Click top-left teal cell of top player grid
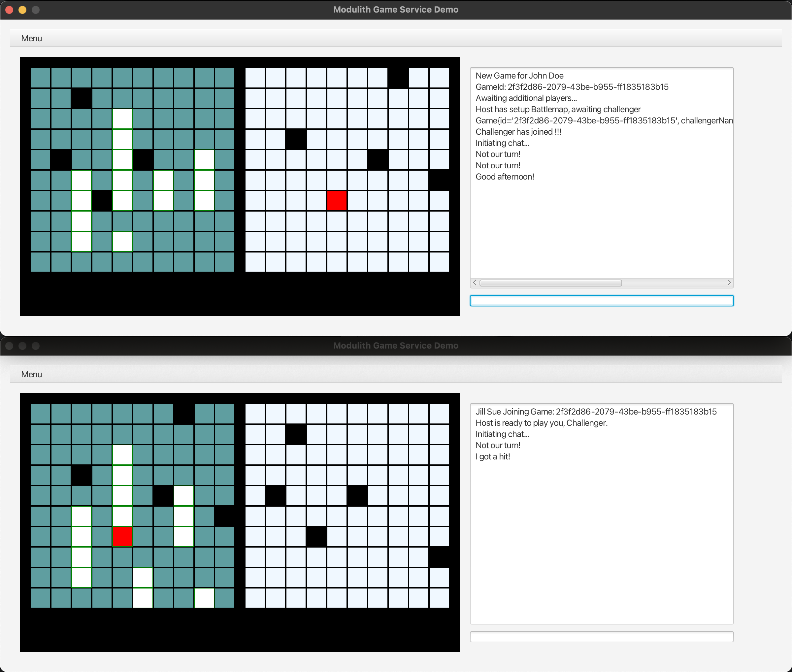 (40, 78)
